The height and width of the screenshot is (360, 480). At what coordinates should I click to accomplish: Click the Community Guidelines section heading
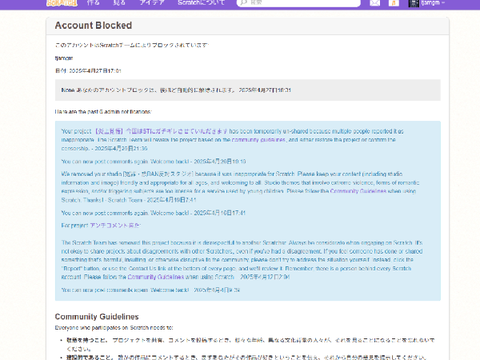pyautogui.click(x=97, y=316)
